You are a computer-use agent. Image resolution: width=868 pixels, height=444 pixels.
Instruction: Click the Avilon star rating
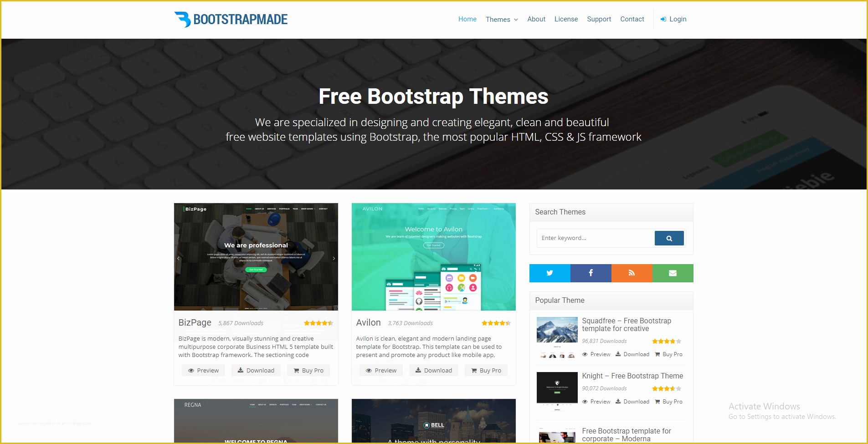tap(496, 323)
